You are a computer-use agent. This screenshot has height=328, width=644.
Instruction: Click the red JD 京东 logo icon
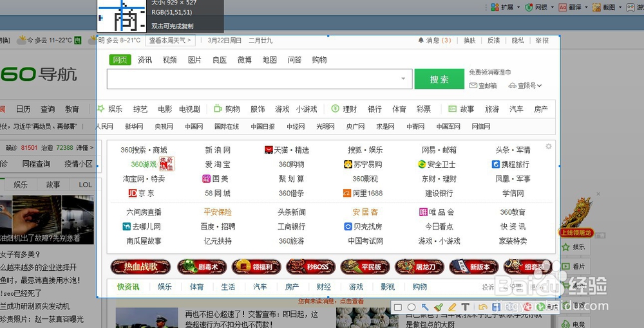click(132, 193)
